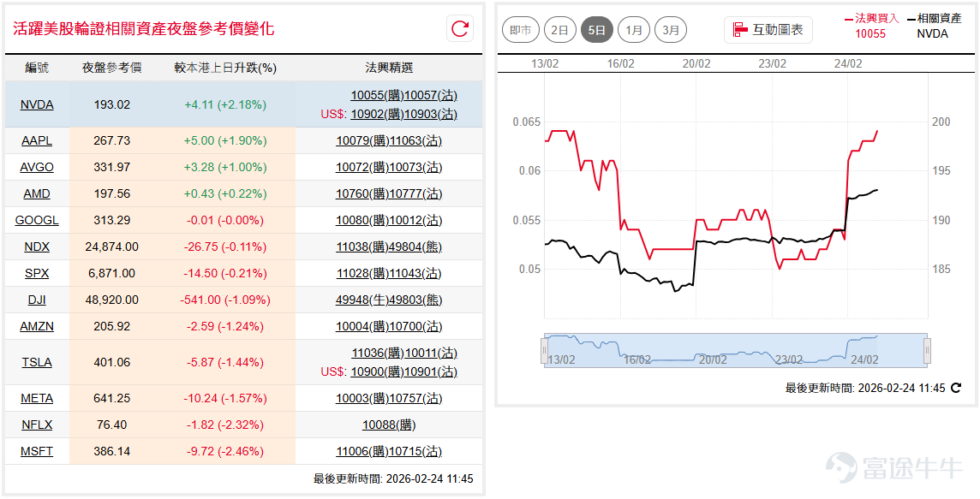Open MSFT put warrant 10715
The width and height of the screenshot is (980, 499).
[415, 452]
